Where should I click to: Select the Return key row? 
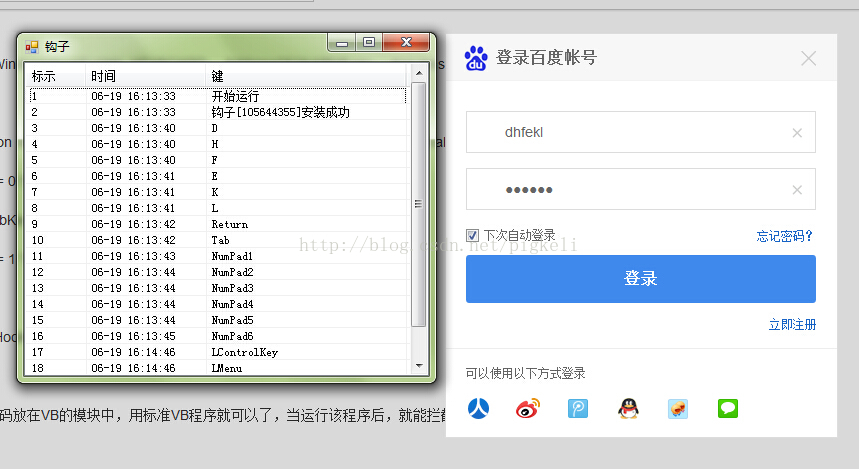pyautogui.click(x=217, y=224)
